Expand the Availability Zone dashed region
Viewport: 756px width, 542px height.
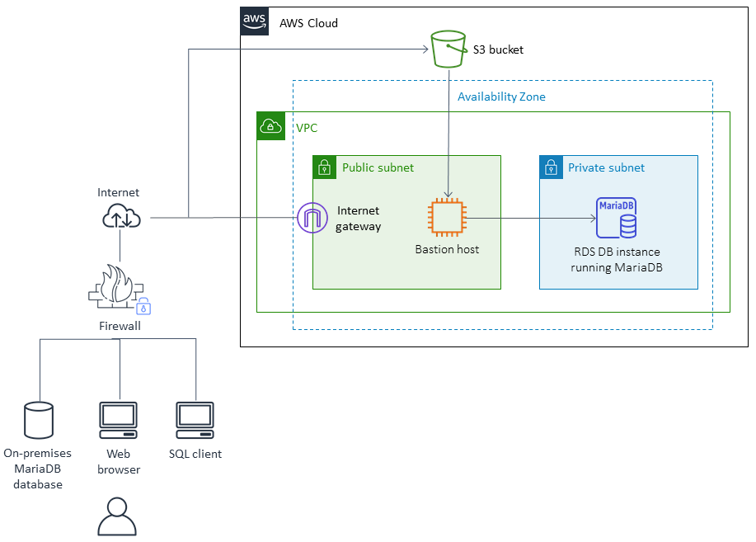click(x=501, y=97)
